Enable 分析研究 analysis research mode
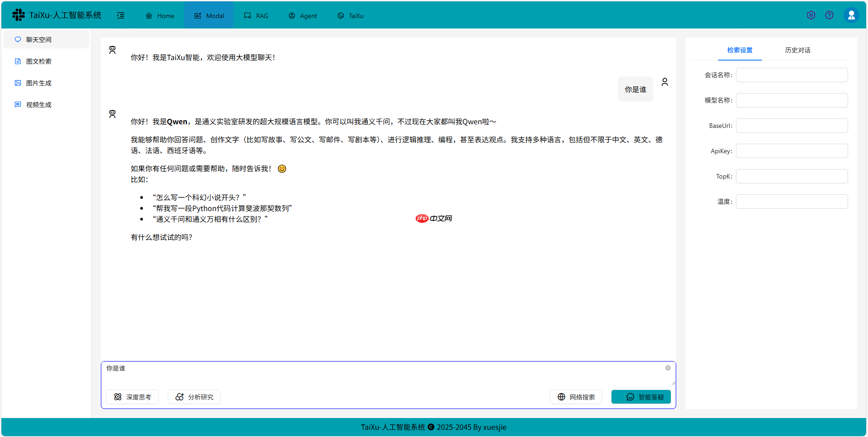This screenshot has width=868, height=437. (x=194, y=397)
